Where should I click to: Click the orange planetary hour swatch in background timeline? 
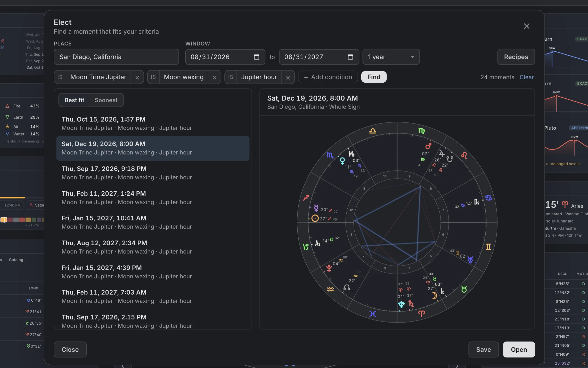(4, 220)
